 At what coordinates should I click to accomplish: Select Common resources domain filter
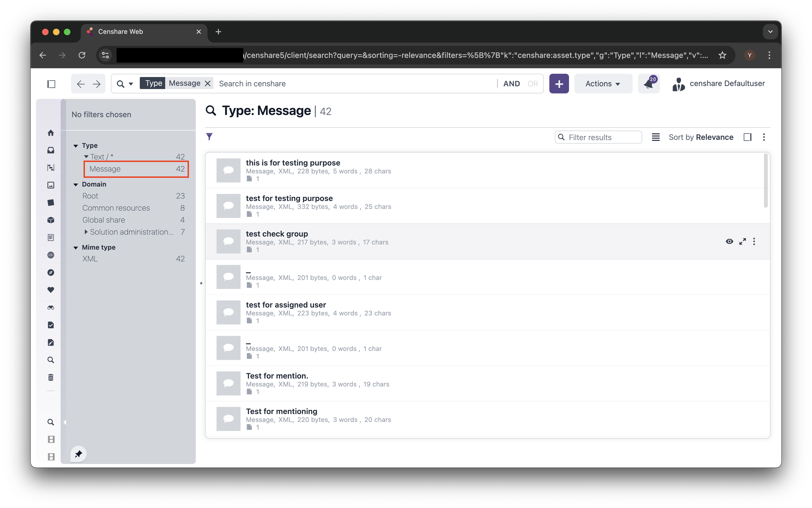click(x=116, y=208)
